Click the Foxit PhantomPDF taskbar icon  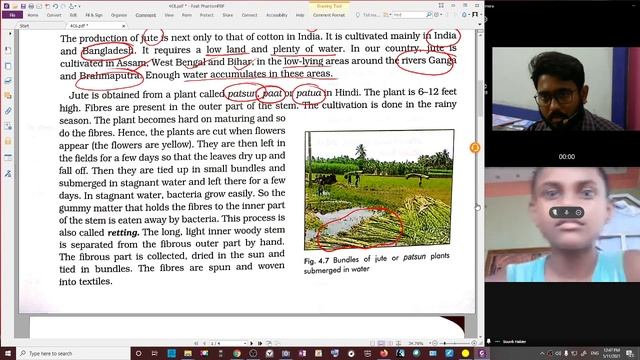coord(482,353)
